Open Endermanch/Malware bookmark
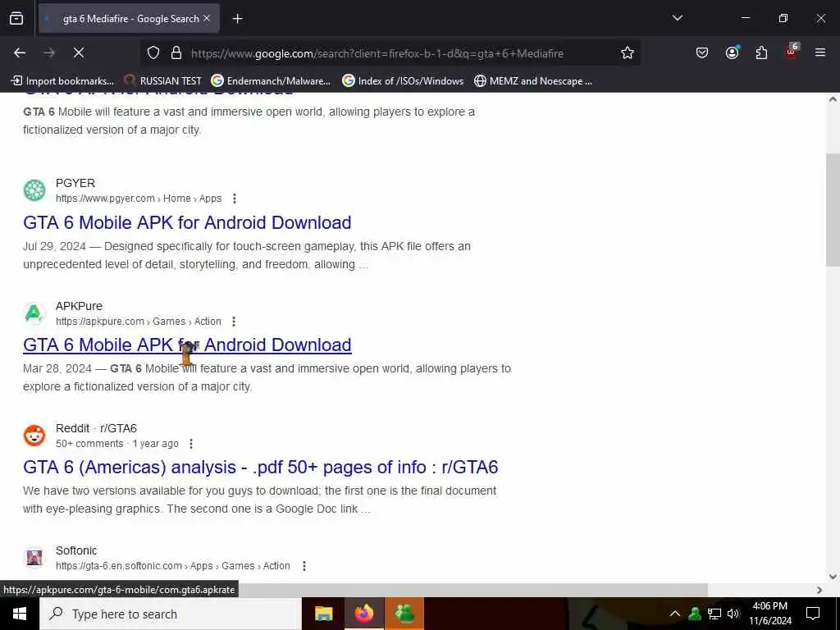Image resolution: width=840 pixels, height=630 pixels. (271, 81)
